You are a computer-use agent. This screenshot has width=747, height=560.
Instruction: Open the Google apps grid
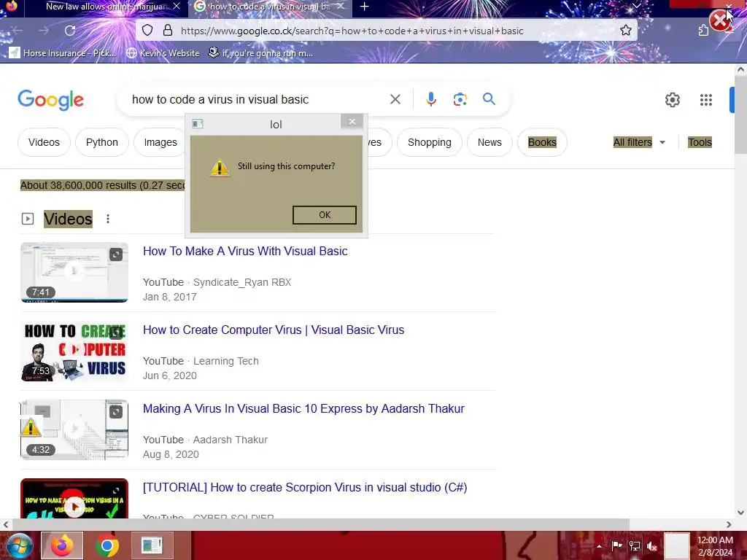coord(706,99)
